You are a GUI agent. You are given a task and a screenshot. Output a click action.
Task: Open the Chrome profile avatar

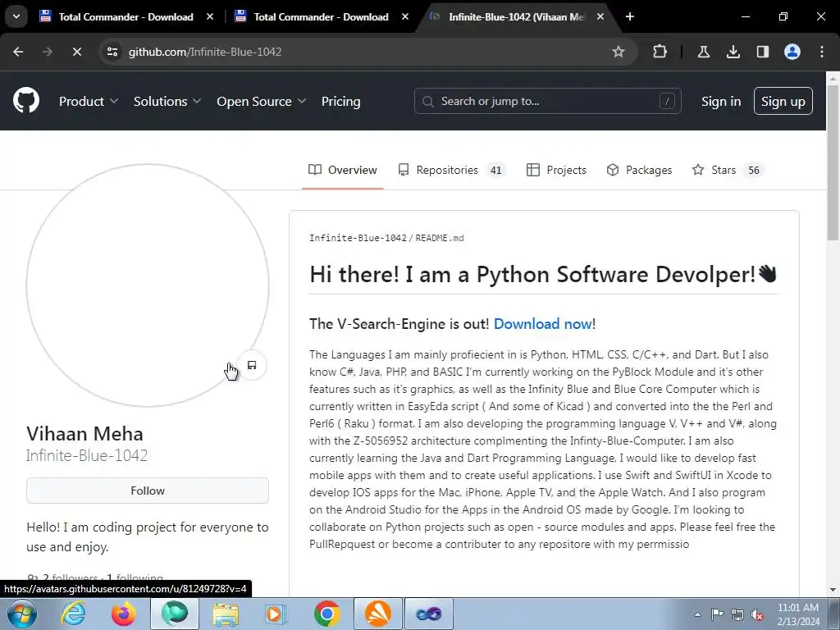point(792,52)
